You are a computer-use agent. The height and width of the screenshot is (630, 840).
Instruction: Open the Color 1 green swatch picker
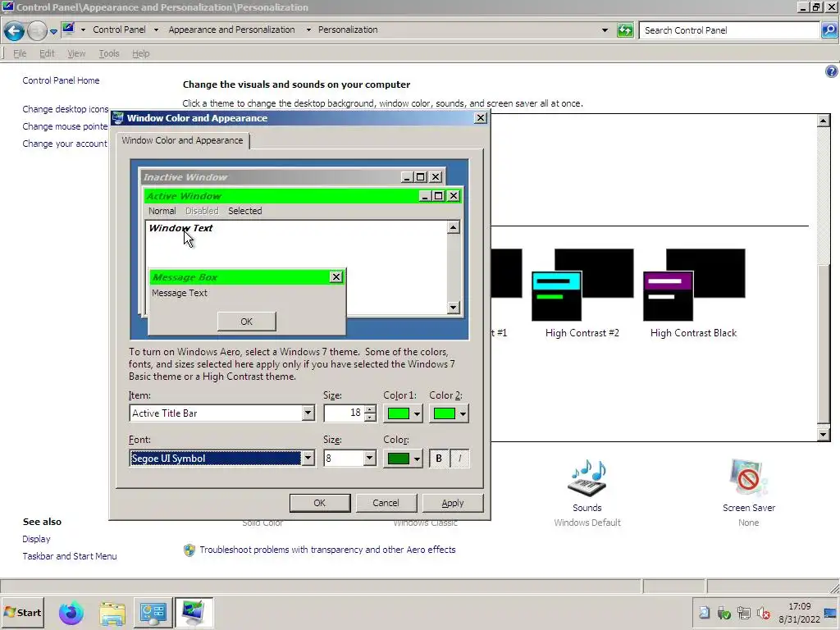(x=403, y=413)
